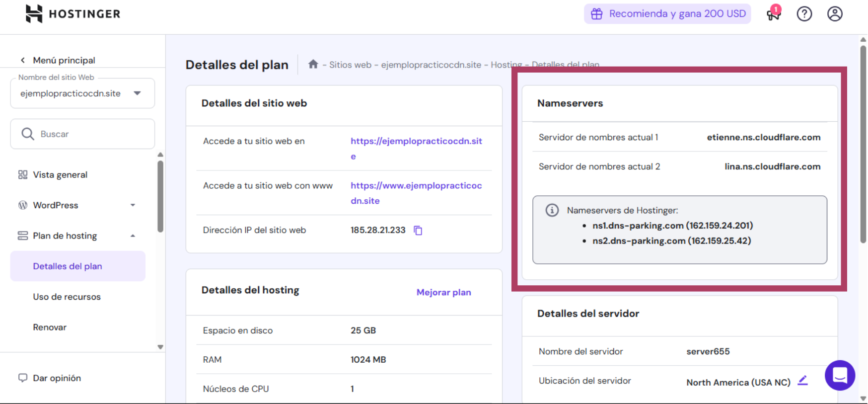Open the user account profile icon
Screen dimensions: 868x404
pyautogui.click(x=835, y=14)
